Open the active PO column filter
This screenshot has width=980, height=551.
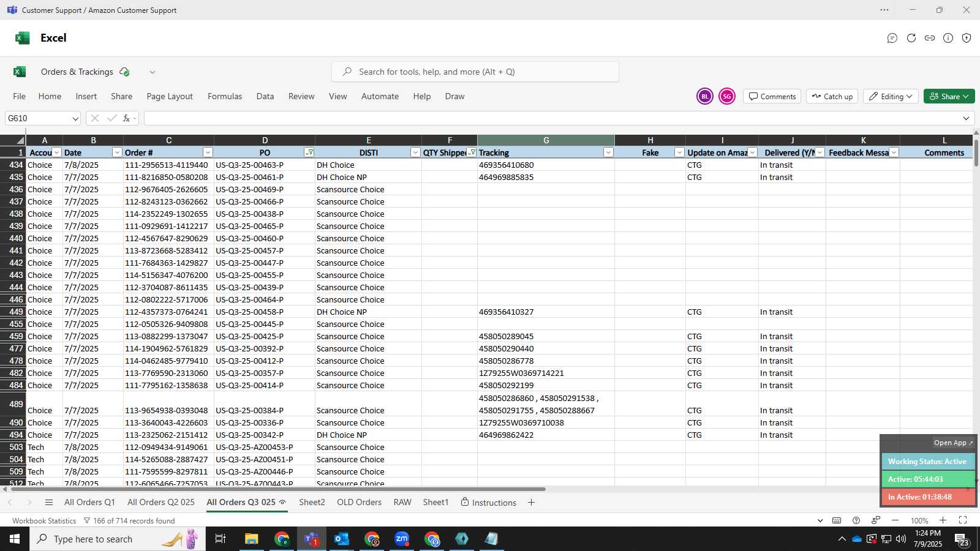pyautogui.click(x=309, y=152)
